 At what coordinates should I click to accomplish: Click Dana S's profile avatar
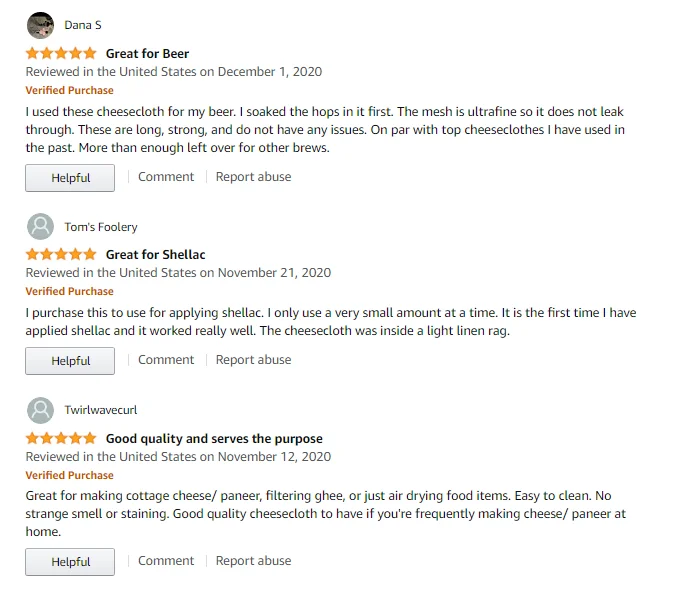point(40,25)
